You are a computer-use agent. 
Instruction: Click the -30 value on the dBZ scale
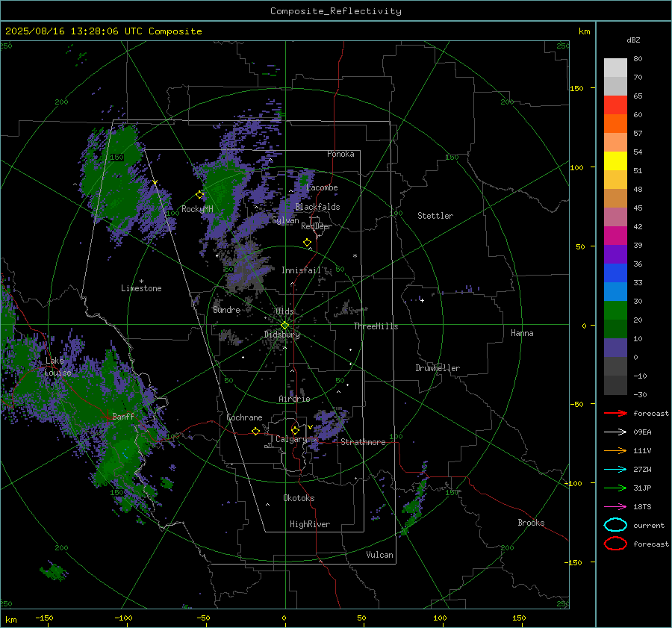click(x=640, y=394)
